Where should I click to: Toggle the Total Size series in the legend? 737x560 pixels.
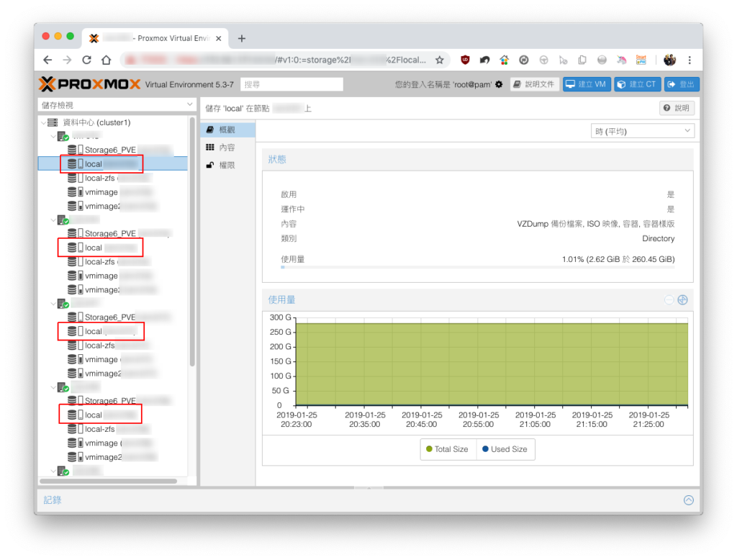448,449
